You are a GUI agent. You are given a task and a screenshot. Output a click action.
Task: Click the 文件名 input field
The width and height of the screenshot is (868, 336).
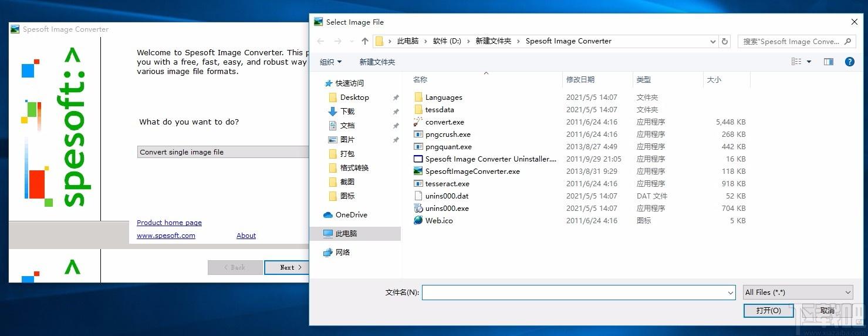point(579,293)
